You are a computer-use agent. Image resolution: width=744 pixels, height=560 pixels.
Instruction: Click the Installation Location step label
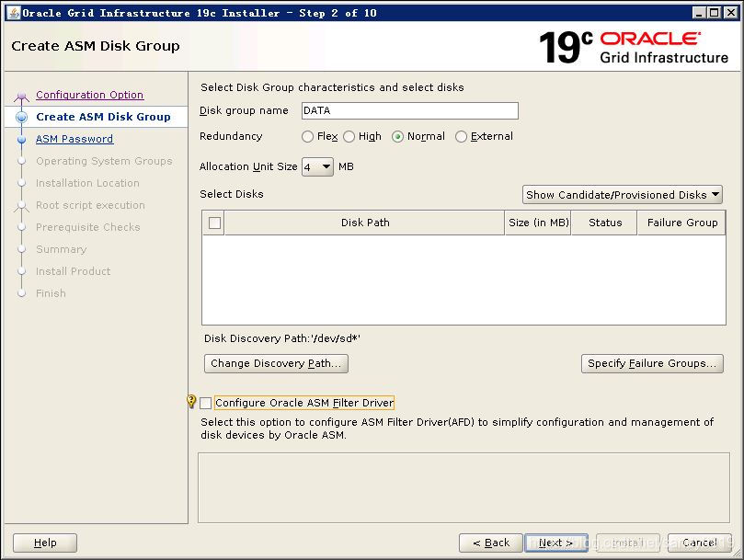click(x=87, y=183)
